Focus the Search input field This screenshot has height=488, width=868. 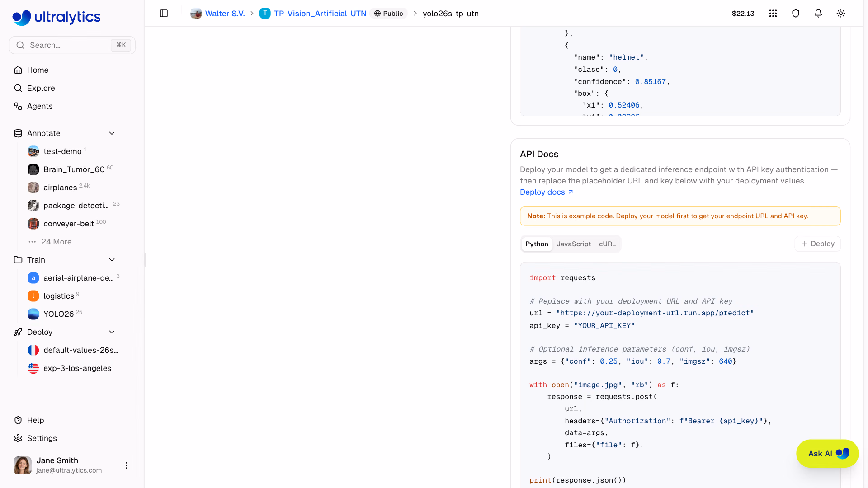pos(72,45)
